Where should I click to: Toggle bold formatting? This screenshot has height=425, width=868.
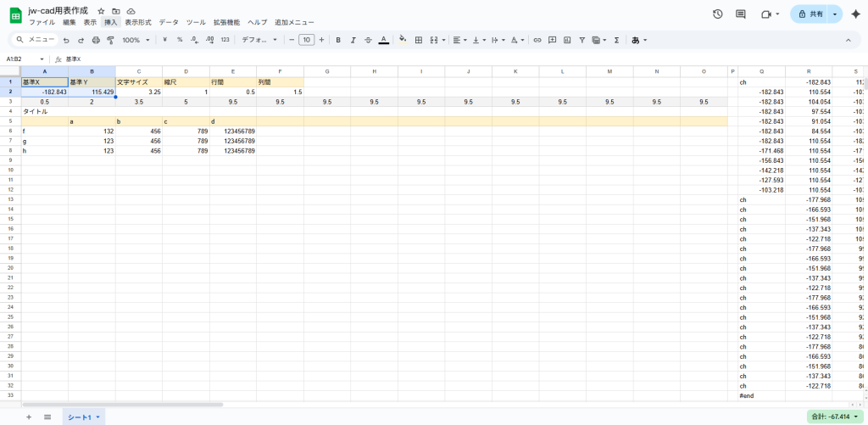point(338,40)
